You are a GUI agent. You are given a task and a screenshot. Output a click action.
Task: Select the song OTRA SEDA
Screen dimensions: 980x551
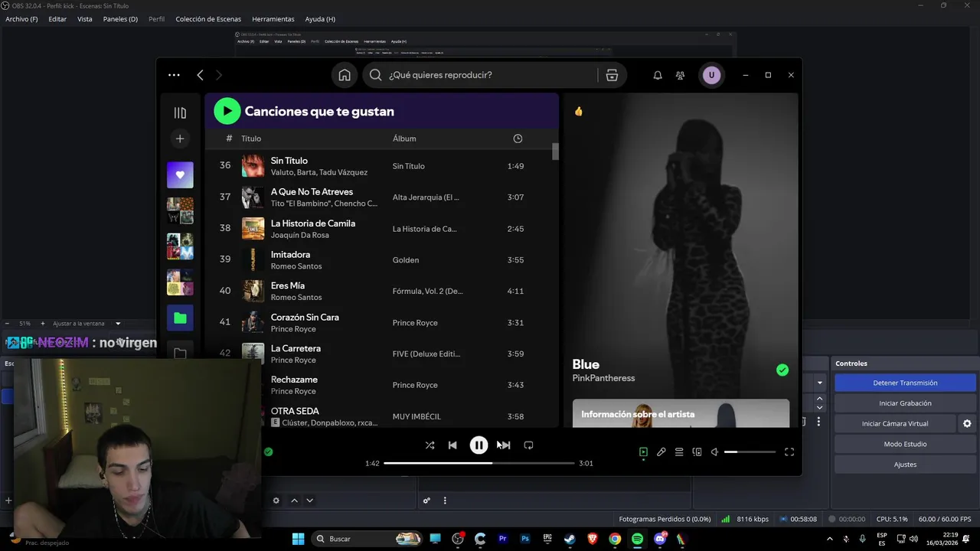tap(295, 411)
